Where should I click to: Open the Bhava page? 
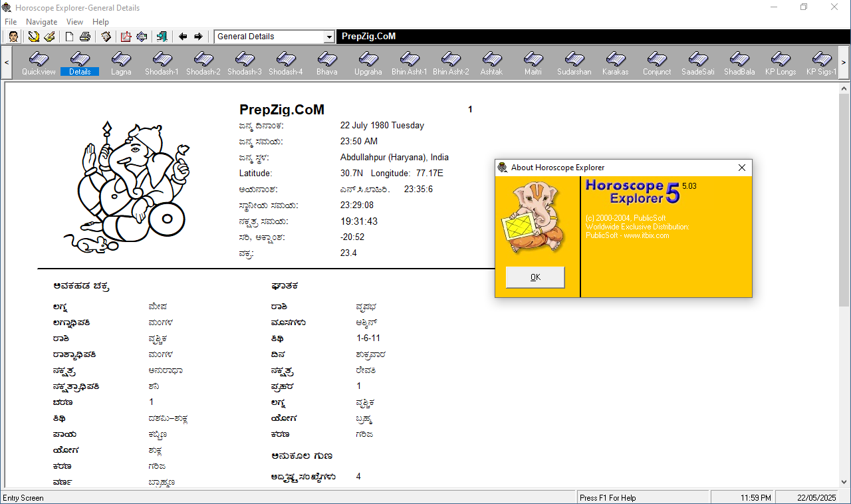[327, 63]
